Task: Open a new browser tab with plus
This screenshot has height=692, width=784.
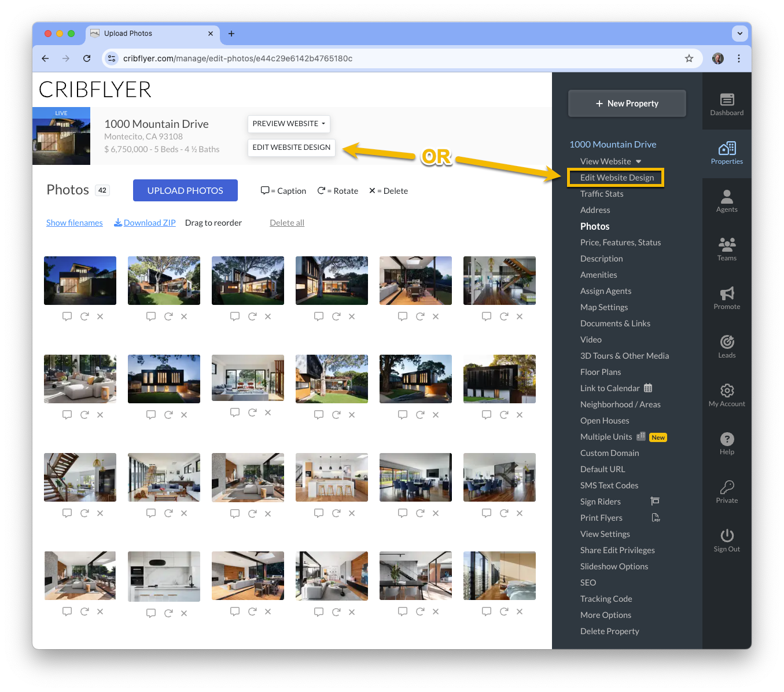Action: pyautogui.click(x=231, y=34)
